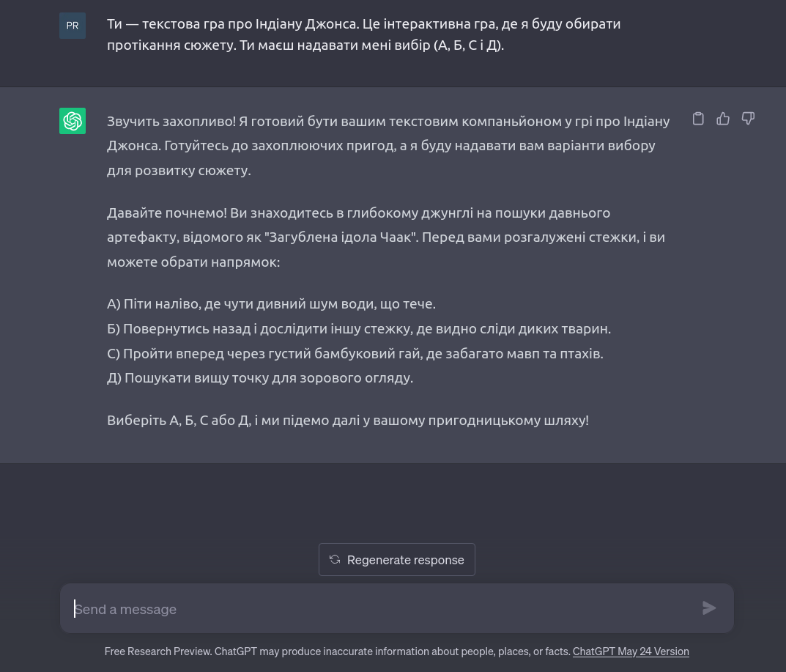Select option Б about wild animal tracks
Image resolution: width=786 pixels, height=672 pixels.
pyautogui.click(x=358, y=328)
